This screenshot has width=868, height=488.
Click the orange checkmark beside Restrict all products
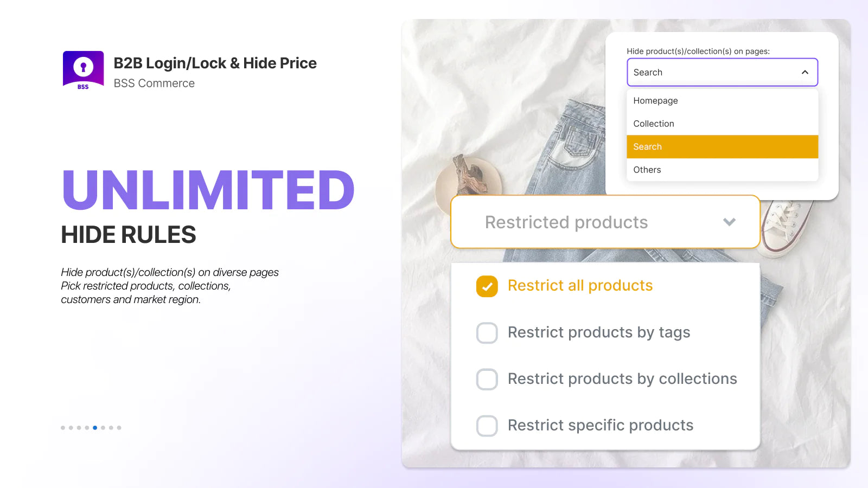[487, 286]
